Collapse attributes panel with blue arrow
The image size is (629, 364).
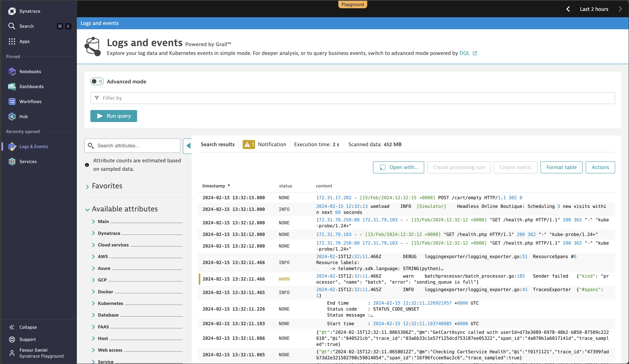pyautogui.click(x=188, y=146)
